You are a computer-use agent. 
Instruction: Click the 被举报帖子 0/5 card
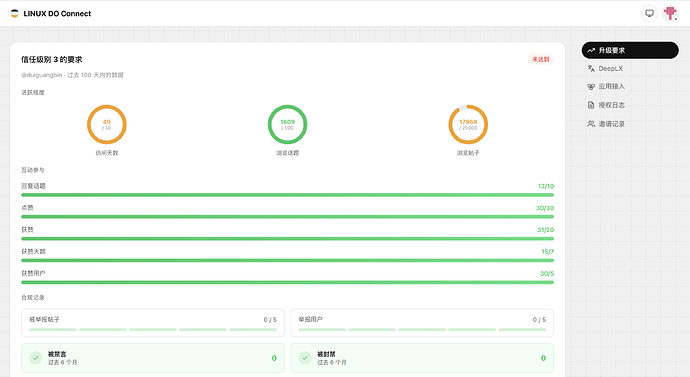(x=153, y=323)
